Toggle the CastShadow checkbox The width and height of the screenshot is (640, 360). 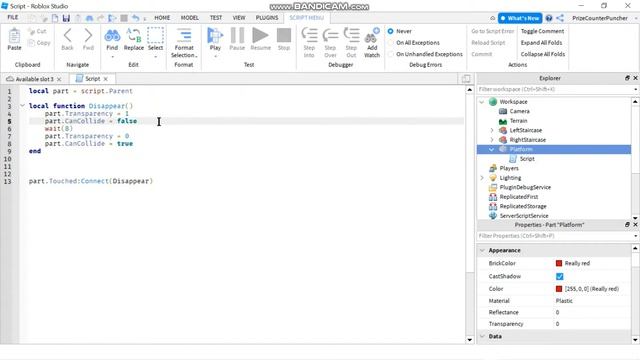(x=560, y=276)
